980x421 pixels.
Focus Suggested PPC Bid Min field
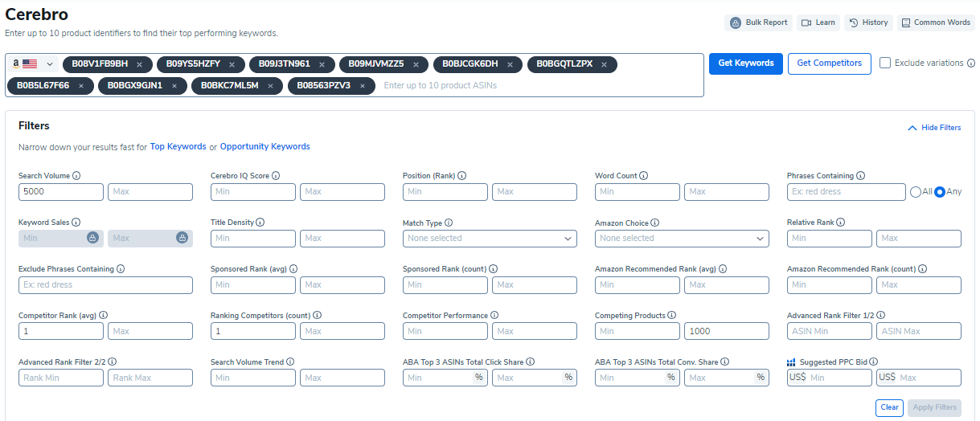coord(830,378)
